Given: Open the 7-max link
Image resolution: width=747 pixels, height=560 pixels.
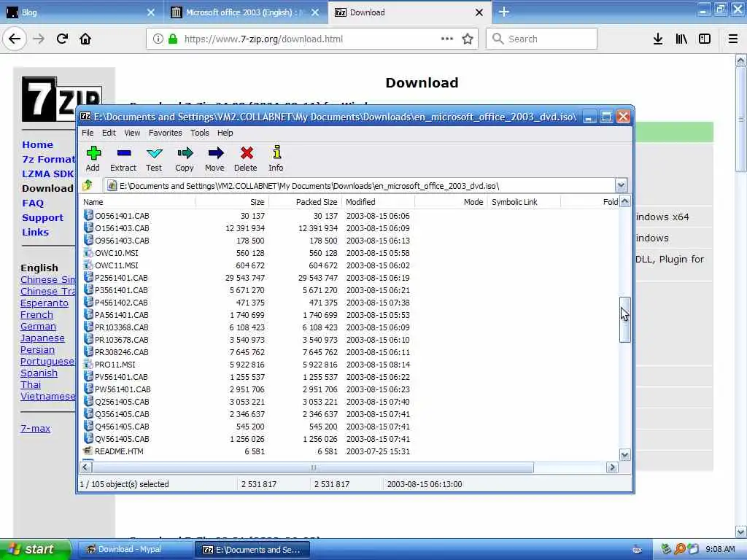Looking at the screenshot, I should 35,428.
